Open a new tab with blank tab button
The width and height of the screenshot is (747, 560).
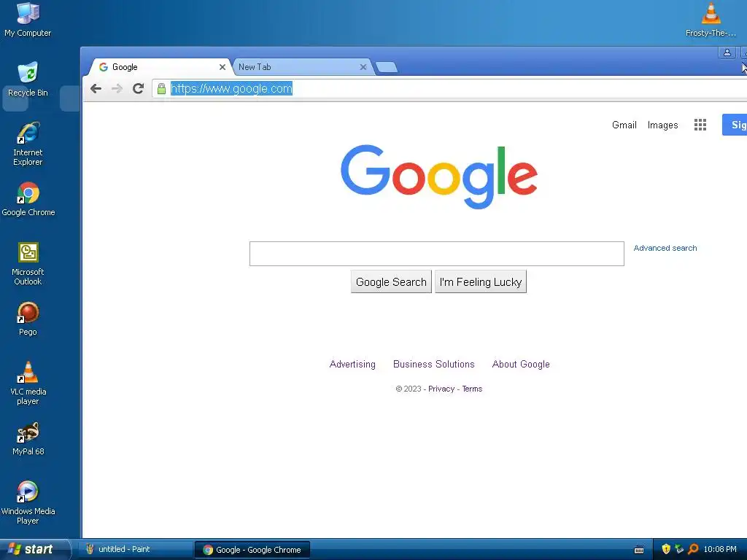(387, 68)
